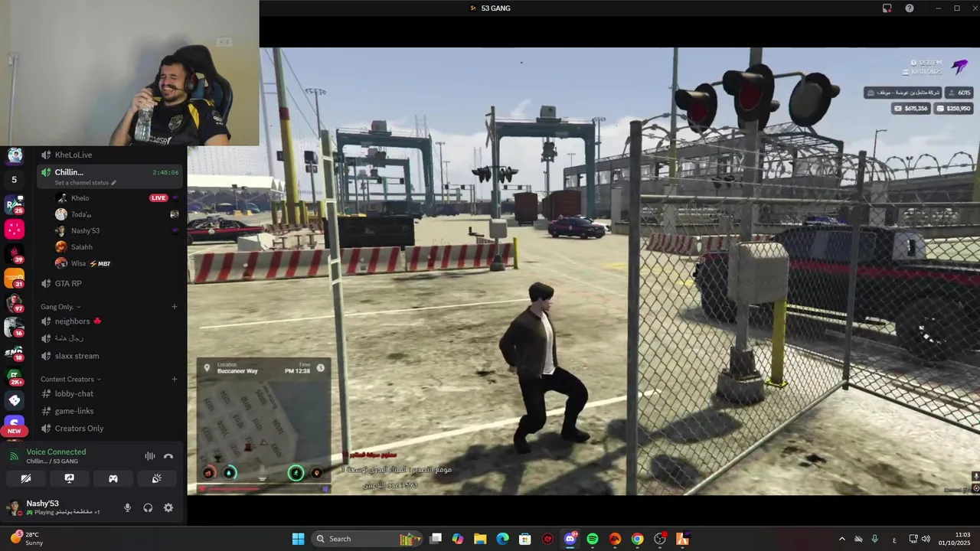Open server icon with 39 badge

[x=15, y=254]
